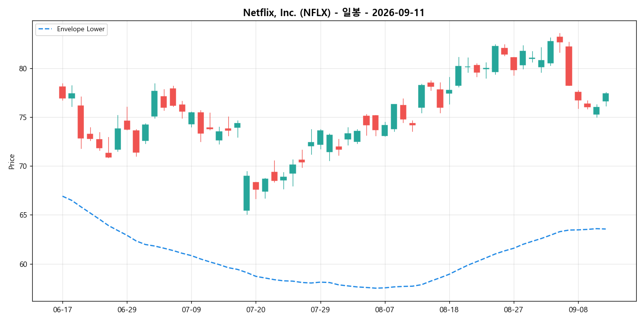
Task: Click the first red candlestick at 06-17
Action: (62, 92)
